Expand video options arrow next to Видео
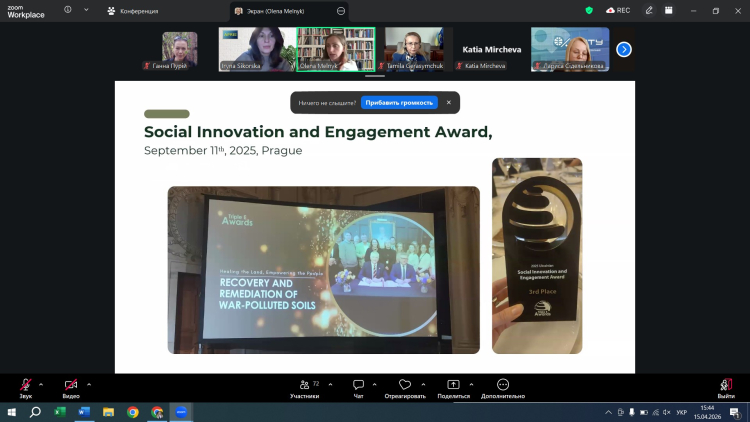The height and width of the screenshot is (422, 750). coord(89,384)
